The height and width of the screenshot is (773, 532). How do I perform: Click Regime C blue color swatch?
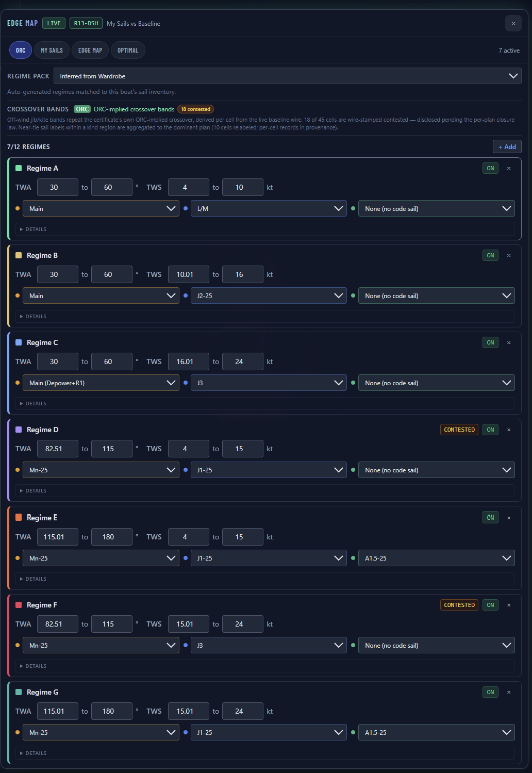click(19, 342)
